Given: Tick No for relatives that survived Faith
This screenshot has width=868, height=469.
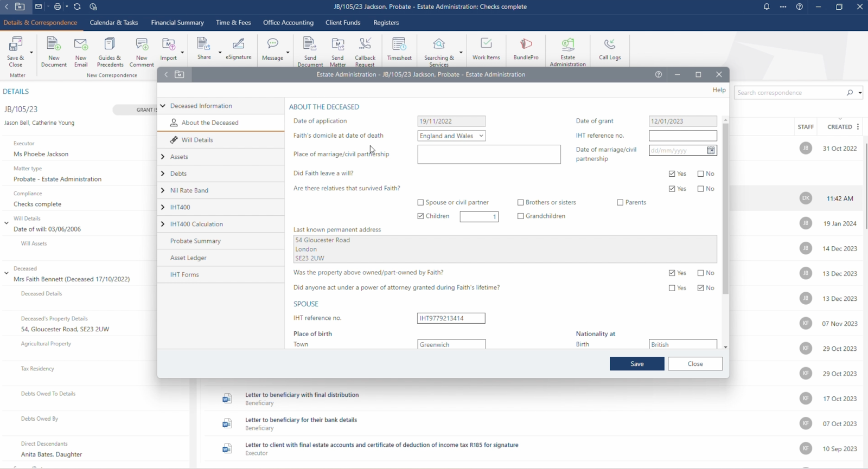Looking at the screenshot, I should click(x=700, y=189).
